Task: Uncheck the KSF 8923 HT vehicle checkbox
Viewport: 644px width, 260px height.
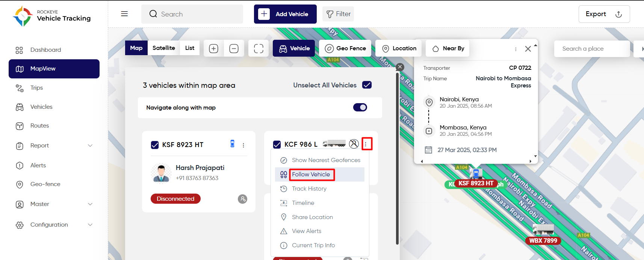Action: (155, 145)
